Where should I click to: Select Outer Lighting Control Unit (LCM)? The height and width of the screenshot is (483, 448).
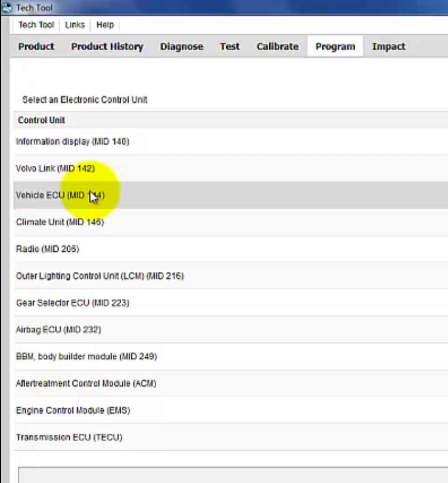coord(100,275)
